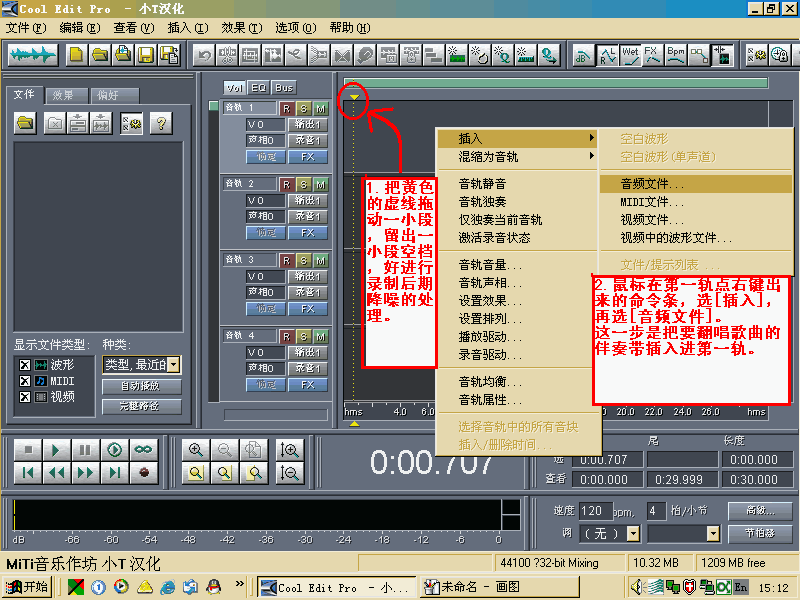This screenshot has height=600, width=800.
Task: Select MIDI文件... in the submenu
Action: tap(696, 202)
